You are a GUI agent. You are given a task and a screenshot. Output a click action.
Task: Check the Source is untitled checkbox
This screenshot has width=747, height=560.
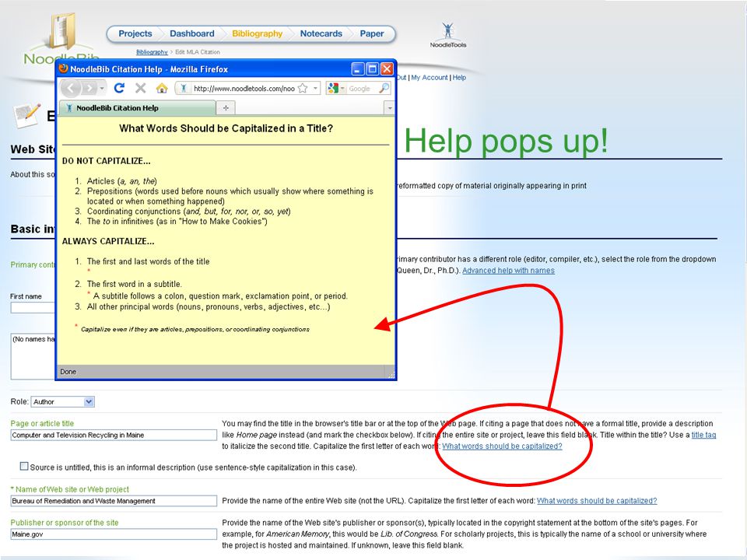pos(24,466)
